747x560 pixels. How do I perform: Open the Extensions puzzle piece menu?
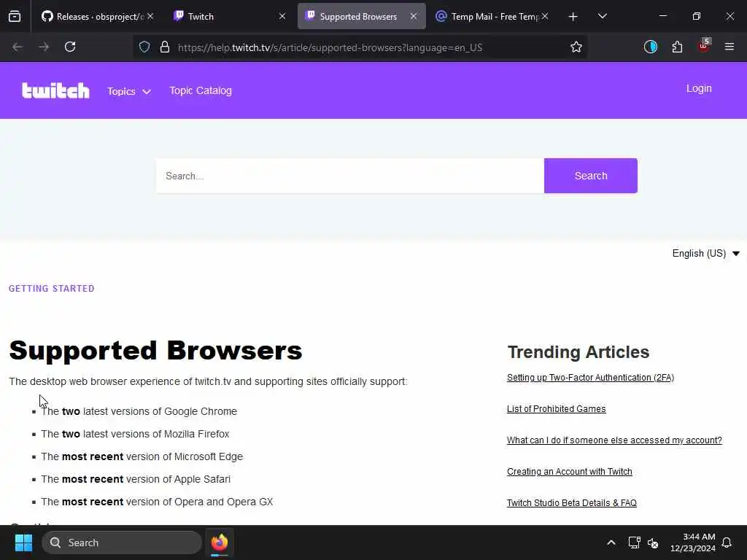pyautogui.click(x=677, y=47)
